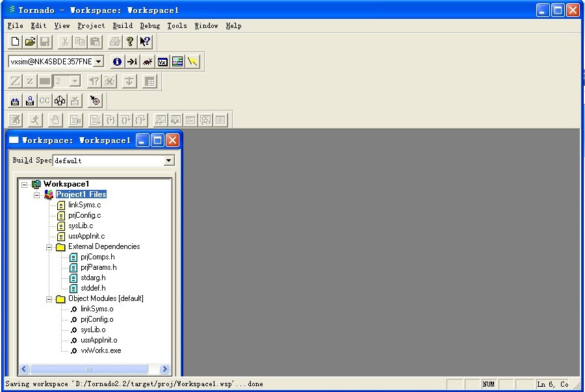Select stdarg.h header

(x=93, y=278)
